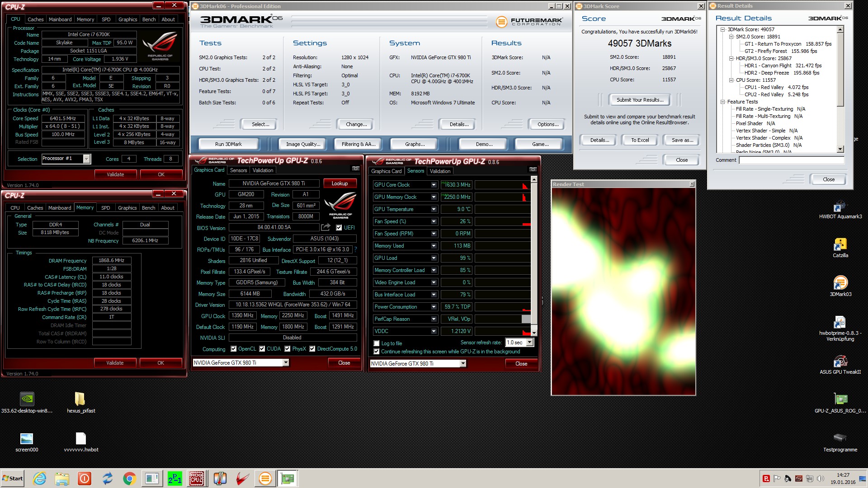Viewport: 868px width, 488px height.
Task: Collapse the CPU Score tree node
Action: click(x=731, y=80)
